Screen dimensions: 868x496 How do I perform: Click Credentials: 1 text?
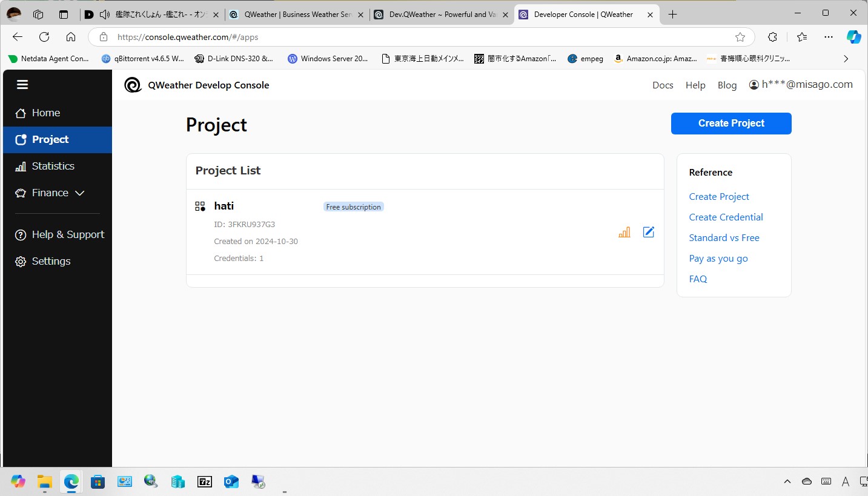tap(239, 259)
